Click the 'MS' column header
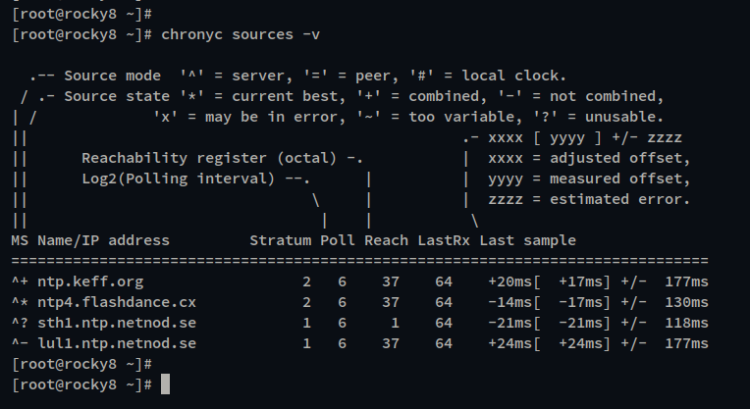This screenshot has height=409, width=750. (20, 240)
